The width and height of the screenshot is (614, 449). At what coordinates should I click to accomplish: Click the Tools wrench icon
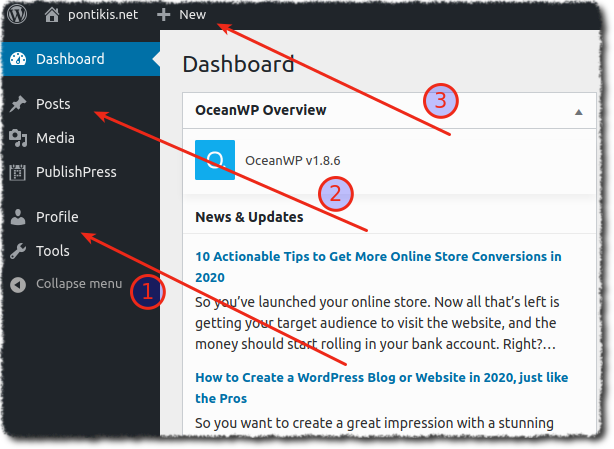point(18,251)
